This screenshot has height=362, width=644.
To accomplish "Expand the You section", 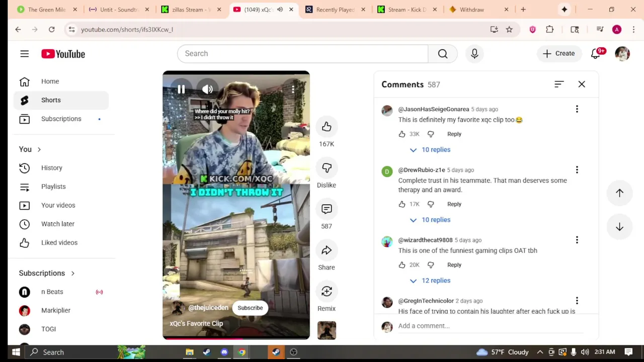I will (30, 149).
